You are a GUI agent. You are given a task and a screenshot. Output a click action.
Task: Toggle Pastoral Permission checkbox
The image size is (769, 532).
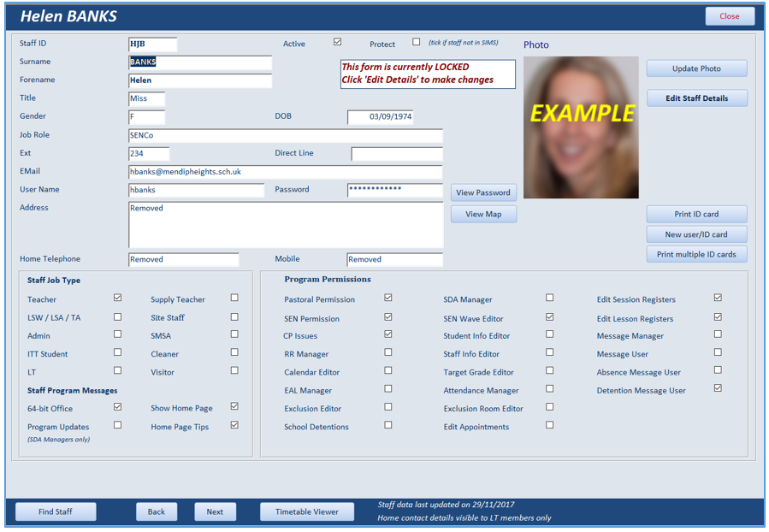click(x=388, y=298)
